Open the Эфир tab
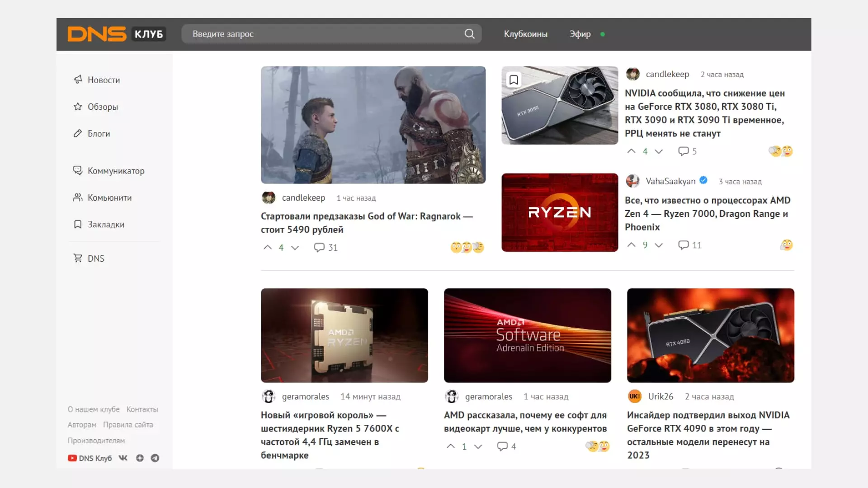The width and height of the screenshot is (868, 488). tap(580, 34)
